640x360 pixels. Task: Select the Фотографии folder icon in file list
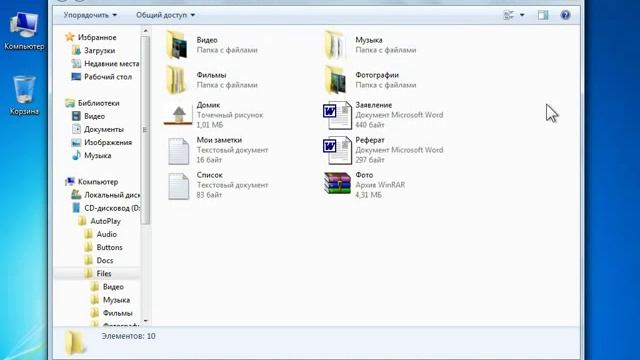[x=336, y=80]
